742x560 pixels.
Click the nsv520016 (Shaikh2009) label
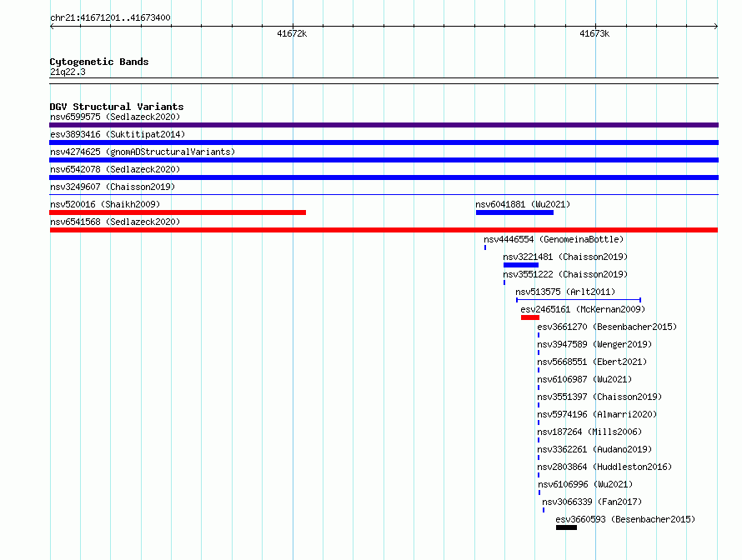point(105,204)
